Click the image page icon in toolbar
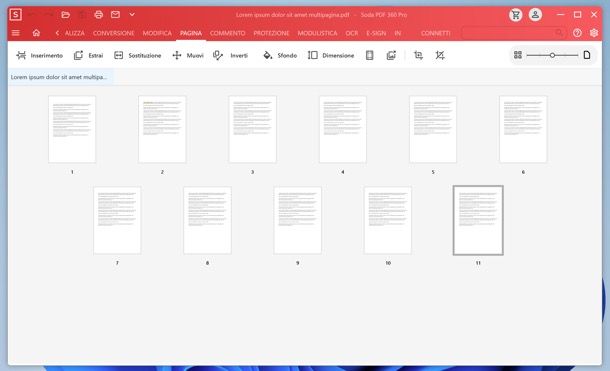610x371 pixels. (391, 56)
